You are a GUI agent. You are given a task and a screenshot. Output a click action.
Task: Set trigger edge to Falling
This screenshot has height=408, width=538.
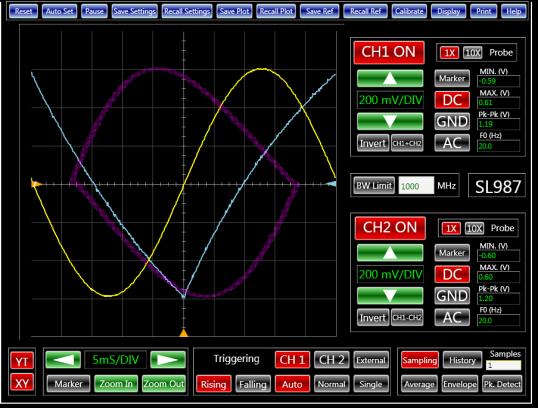coord(253,384)
